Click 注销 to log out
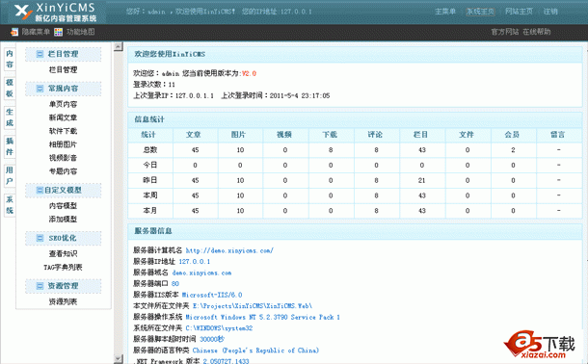 (550, 12)
